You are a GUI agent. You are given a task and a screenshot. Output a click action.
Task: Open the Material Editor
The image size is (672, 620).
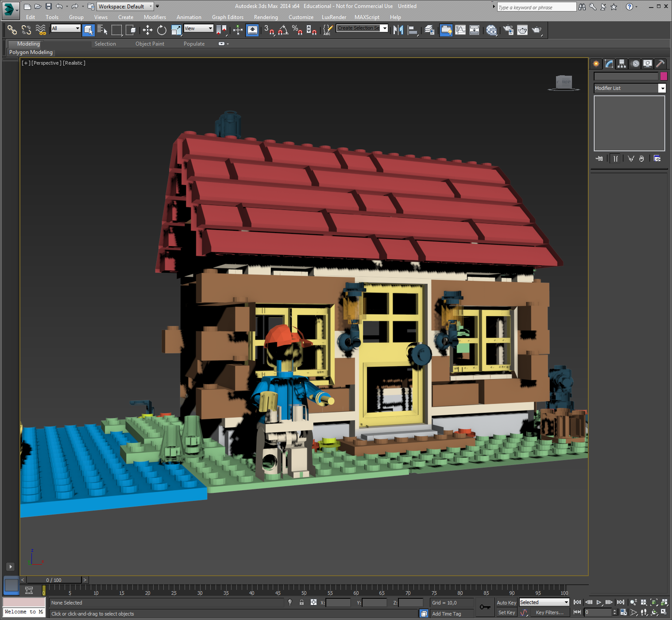[491, 30]
